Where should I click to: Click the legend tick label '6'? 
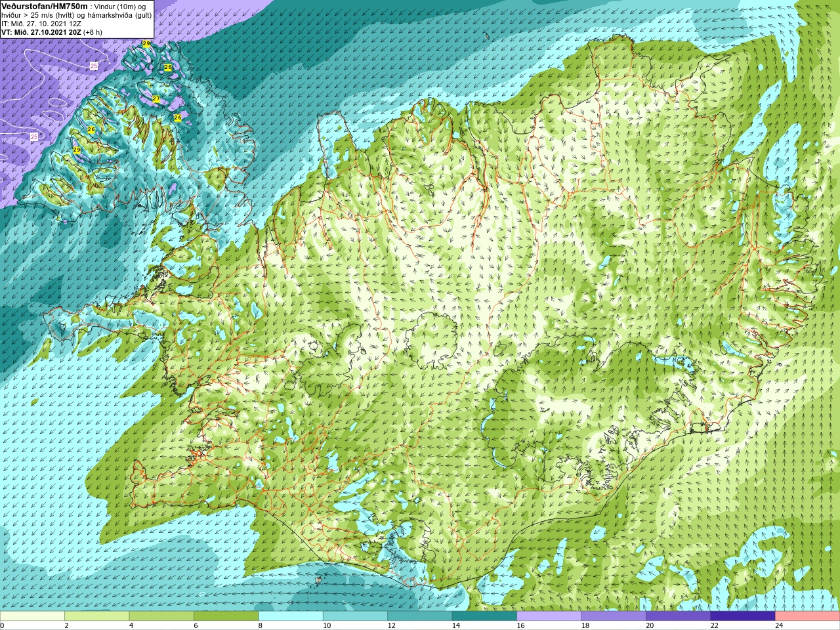coord(196,625)
